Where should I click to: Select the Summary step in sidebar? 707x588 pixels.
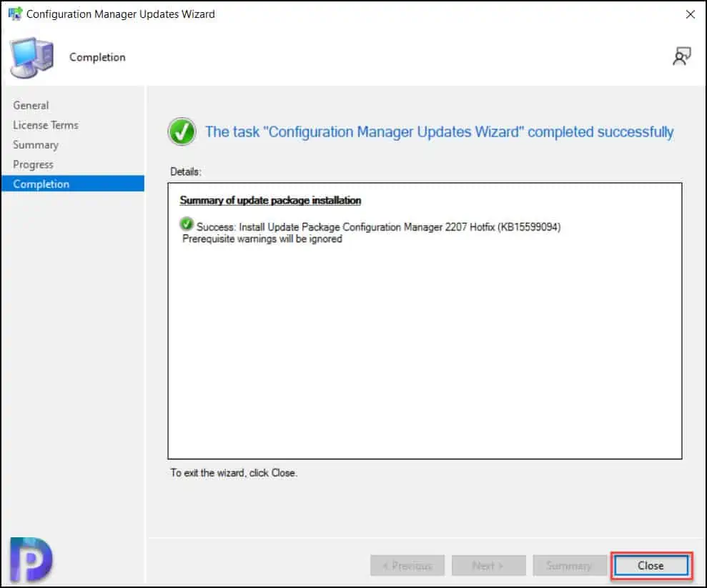36,145
